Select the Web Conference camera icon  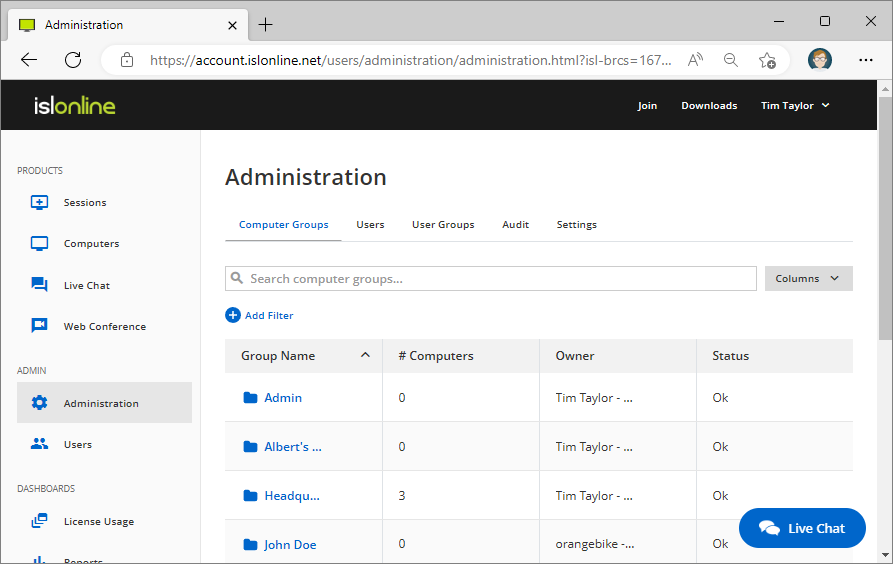[40, 326]
